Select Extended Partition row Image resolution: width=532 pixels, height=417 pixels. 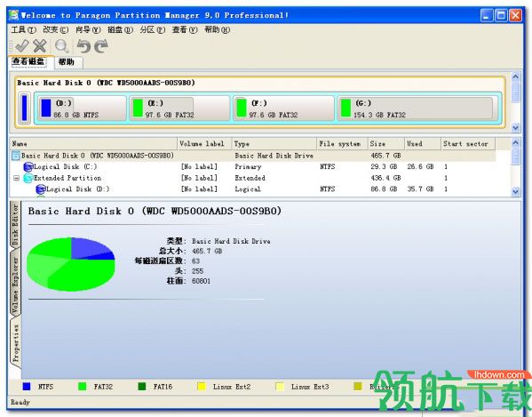tap(253, 178)
